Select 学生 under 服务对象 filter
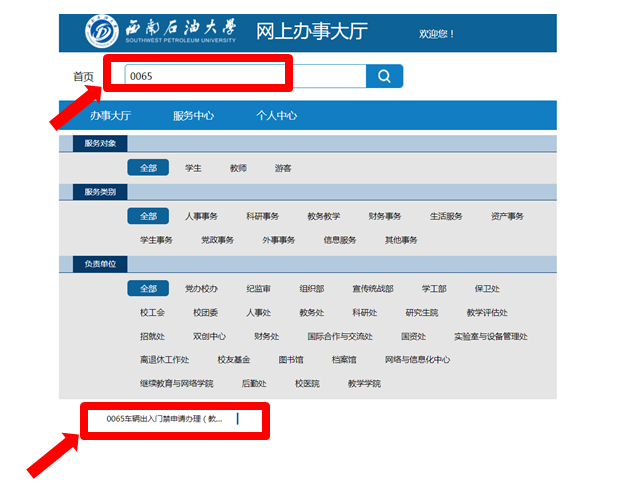 [x=193, y=168]
